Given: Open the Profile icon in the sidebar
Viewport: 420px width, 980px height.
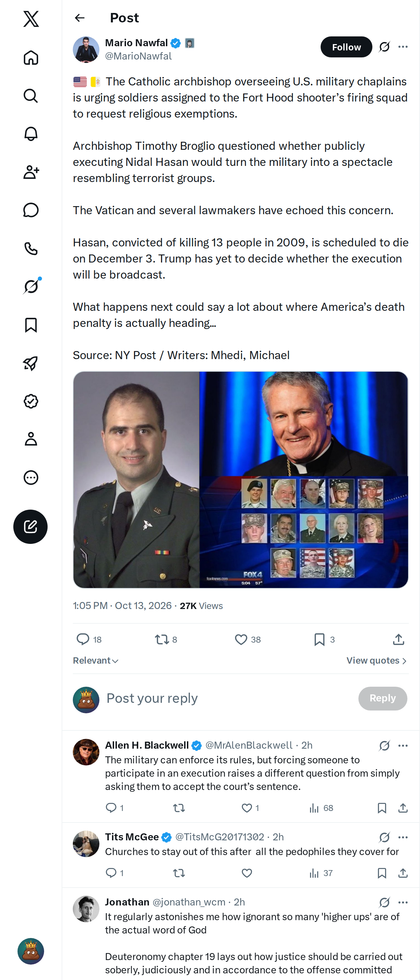Looking at the screenshot, I should (x=31, y=439).
